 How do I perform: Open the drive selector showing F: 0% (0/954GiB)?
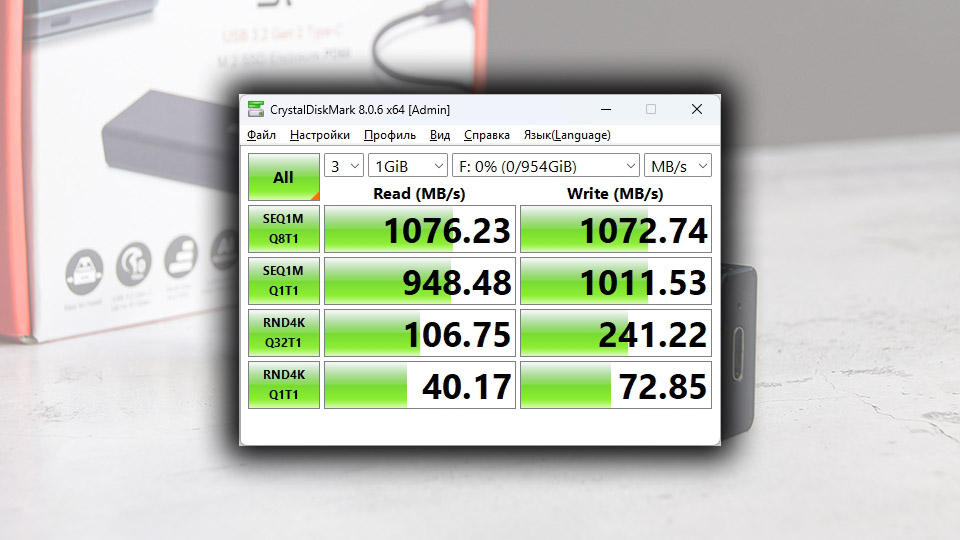tap(546, 166)
